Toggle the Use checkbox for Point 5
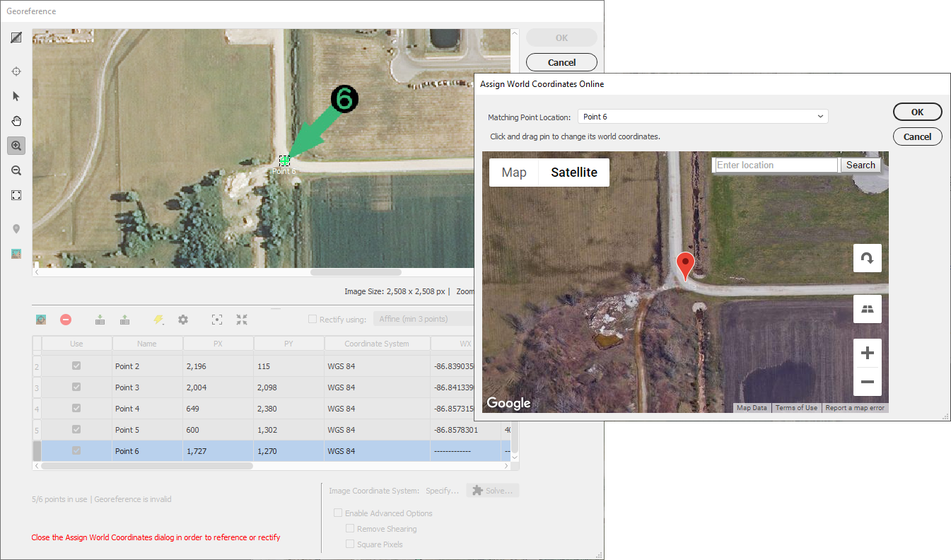Image resolution: width=951 pixels, height=560 pixels. [76, 429]
